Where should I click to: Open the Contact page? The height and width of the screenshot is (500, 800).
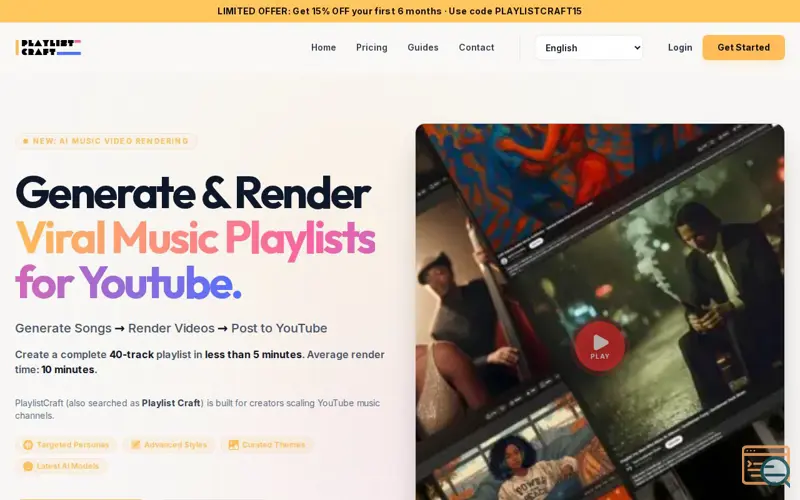coord(476,47)
